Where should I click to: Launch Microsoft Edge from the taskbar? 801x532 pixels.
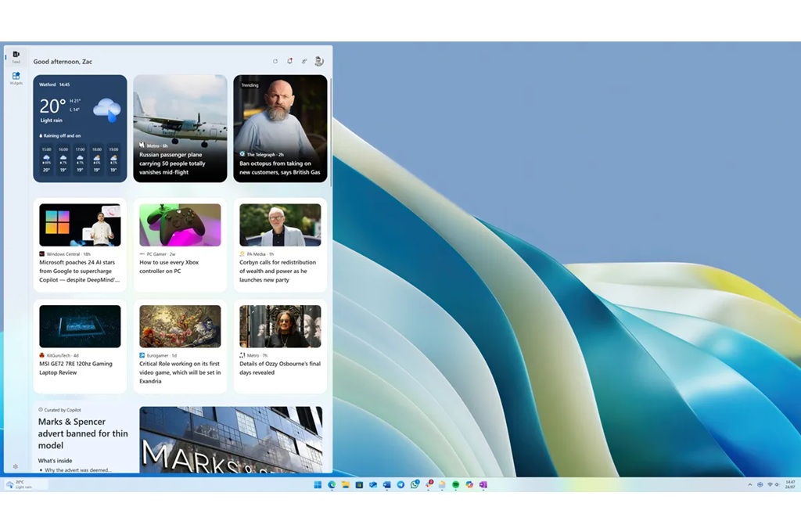332,484
